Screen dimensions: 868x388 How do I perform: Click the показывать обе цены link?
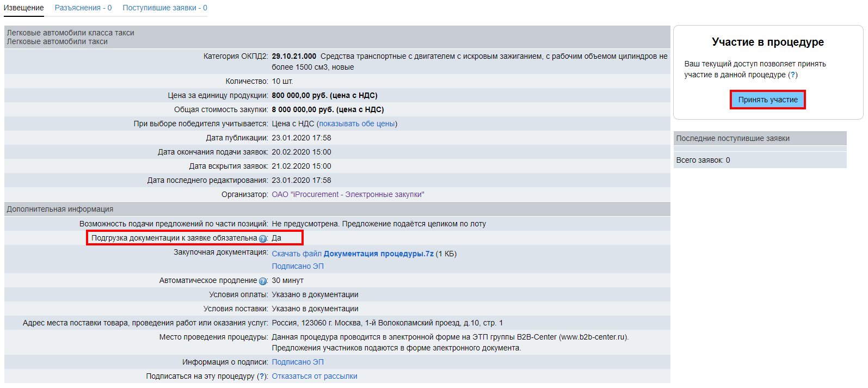pyautogui.click(x=357, y=124)
